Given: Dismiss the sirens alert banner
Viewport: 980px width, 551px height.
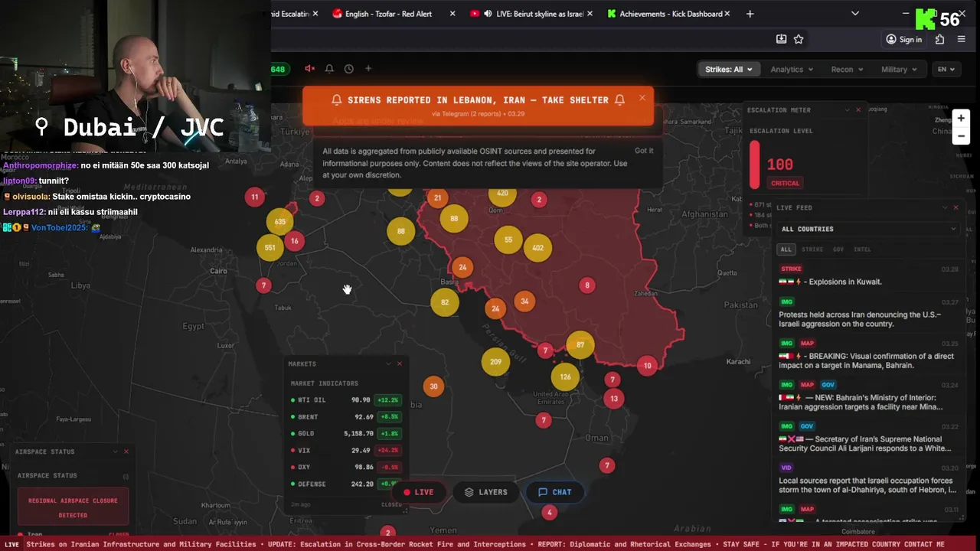Looking at the screenshot, I should pos(642,97).
